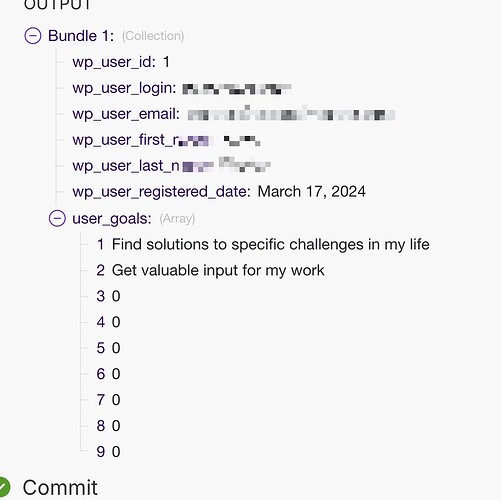
Task: Click the wp_user_first_name row
Action: pos(166,140)
